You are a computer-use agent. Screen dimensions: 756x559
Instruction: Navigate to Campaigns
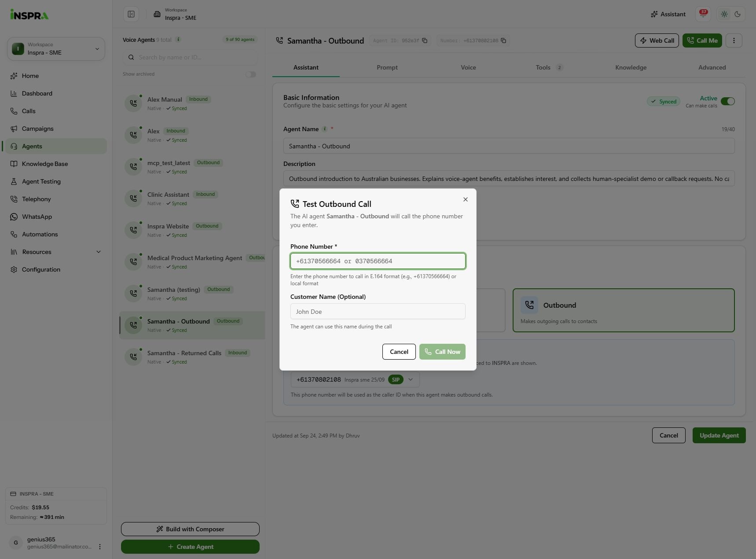click(x=56, y=129)
